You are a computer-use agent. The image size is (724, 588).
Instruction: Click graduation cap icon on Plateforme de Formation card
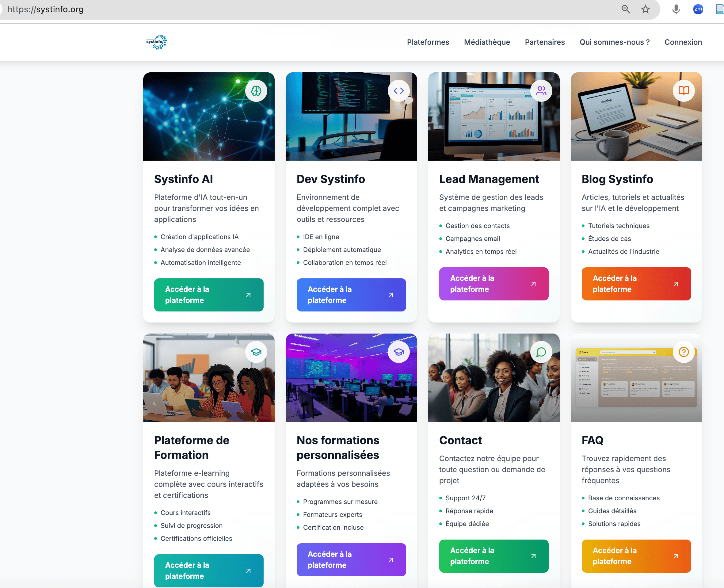256,352
